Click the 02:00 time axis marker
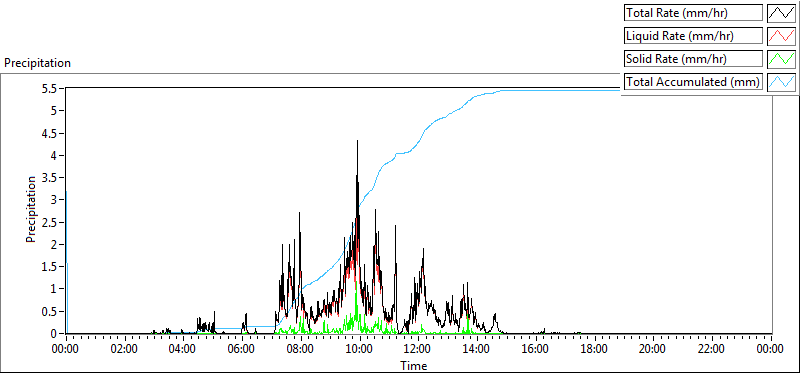The width and height of the screenshot is (800, 373). pos(125,349)
